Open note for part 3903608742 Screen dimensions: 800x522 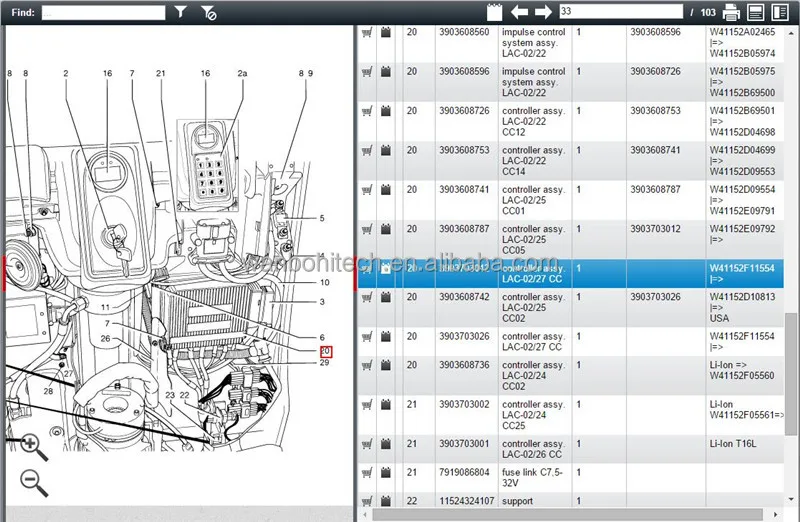(386, 296)
